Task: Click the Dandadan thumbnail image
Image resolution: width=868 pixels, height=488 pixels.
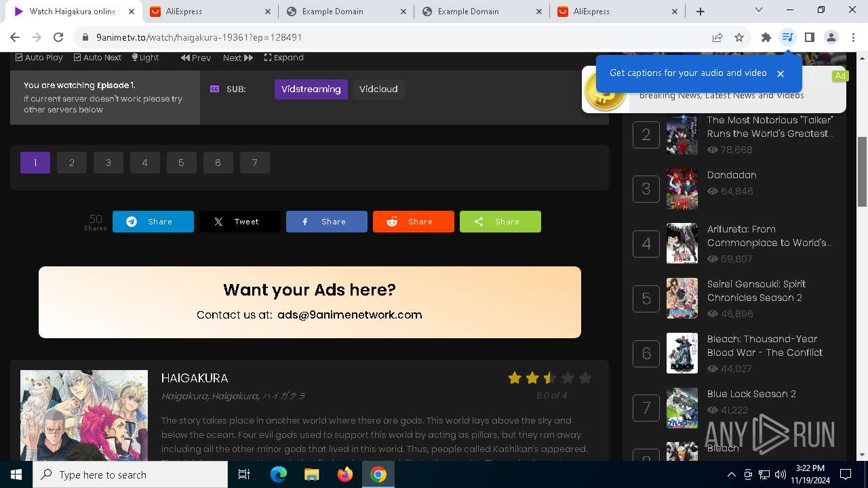Action: click(x=682, y=189)
